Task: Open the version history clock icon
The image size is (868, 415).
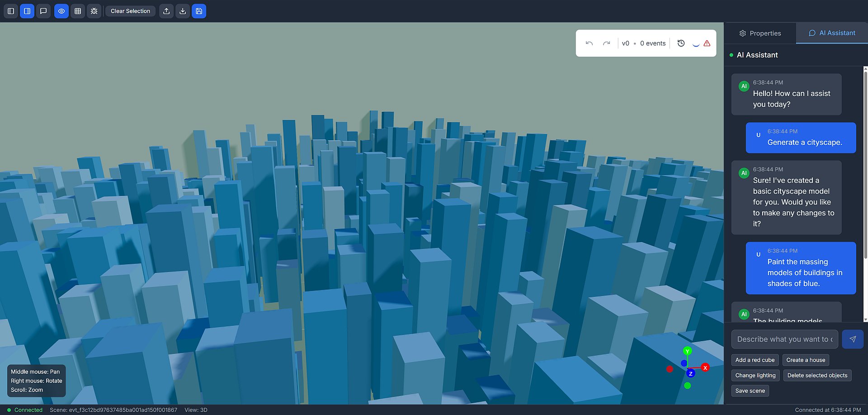Action: 681,43
